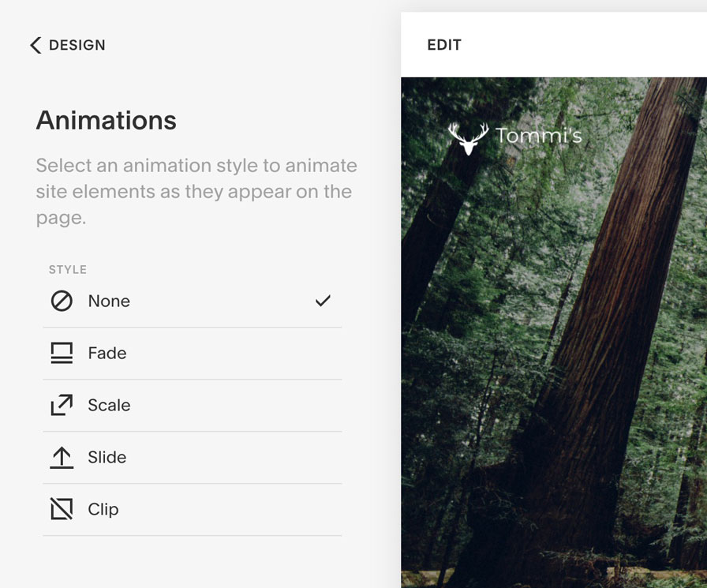The image size is (707, 588).
Task: Click the redwood forest preview image
Action: pos(554,332)
